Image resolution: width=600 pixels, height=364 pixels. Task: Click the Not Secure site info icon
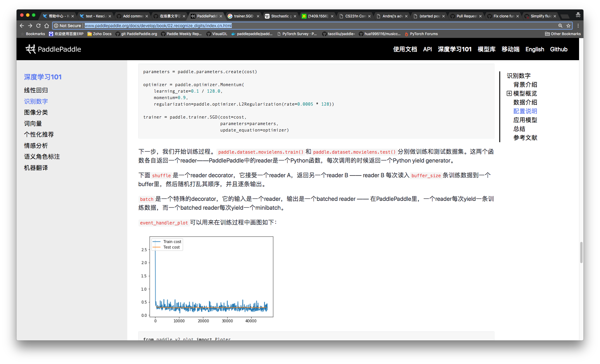click(x=56, y=26)
